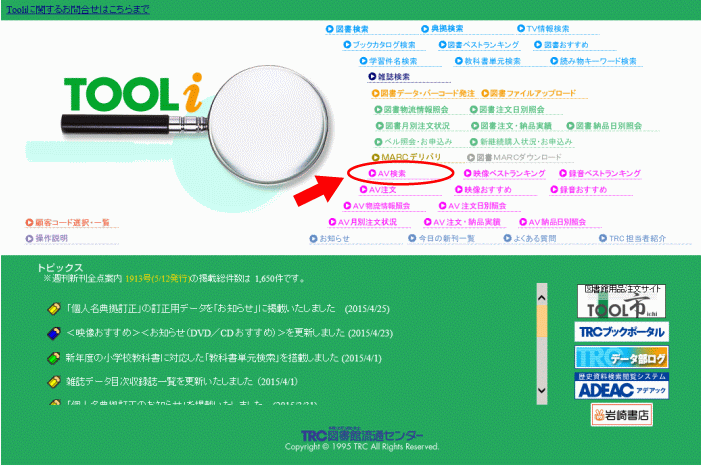Open the AV検索 link
This screenshot has height=466, width=701.
pos(392,174)
